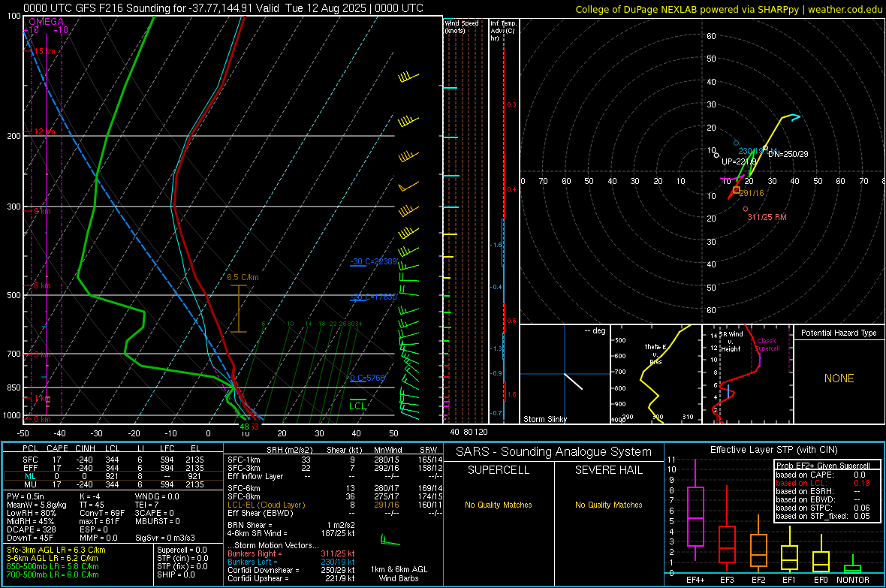Open the weather.cod.edu NEXLAB credit text
The height and width of the screenshot is (588, 886).
[x=729, y=9]
